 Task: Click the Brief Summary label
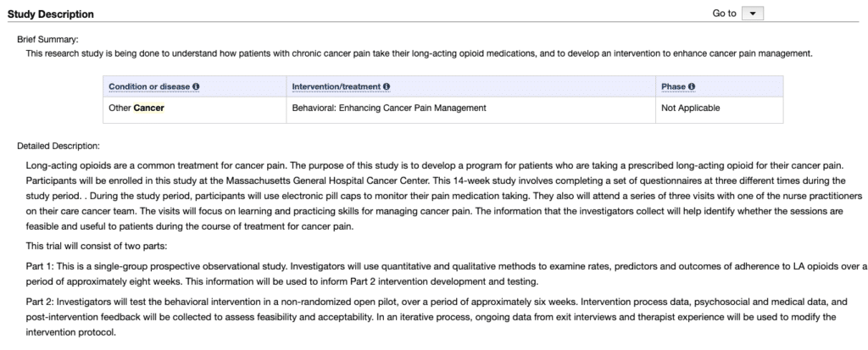[x=47, y=39]
